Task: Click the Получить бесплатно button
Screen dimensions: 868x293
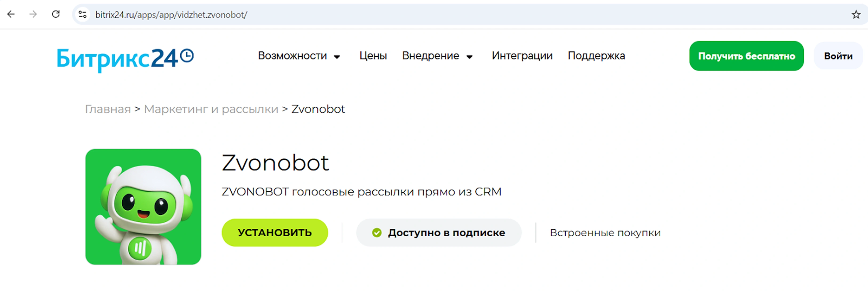Action: point(746,56)
